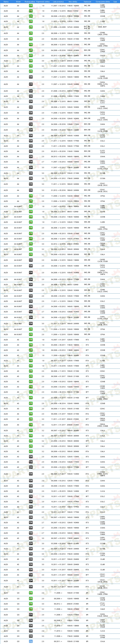120x644 pixels.
Task: Click engine code cell CTUC, CTVA
Action: click(x=103, y=604)
